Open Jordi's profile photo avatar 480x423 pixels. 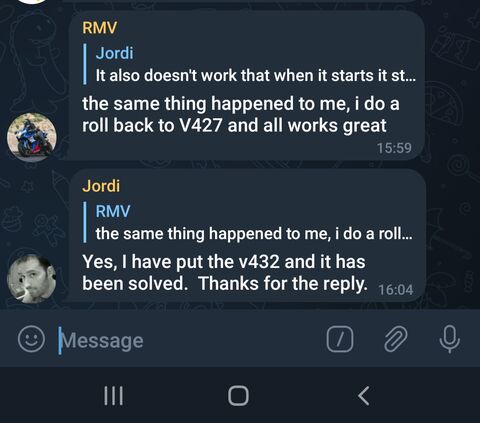pyautogui.click(x=32, y=279)
